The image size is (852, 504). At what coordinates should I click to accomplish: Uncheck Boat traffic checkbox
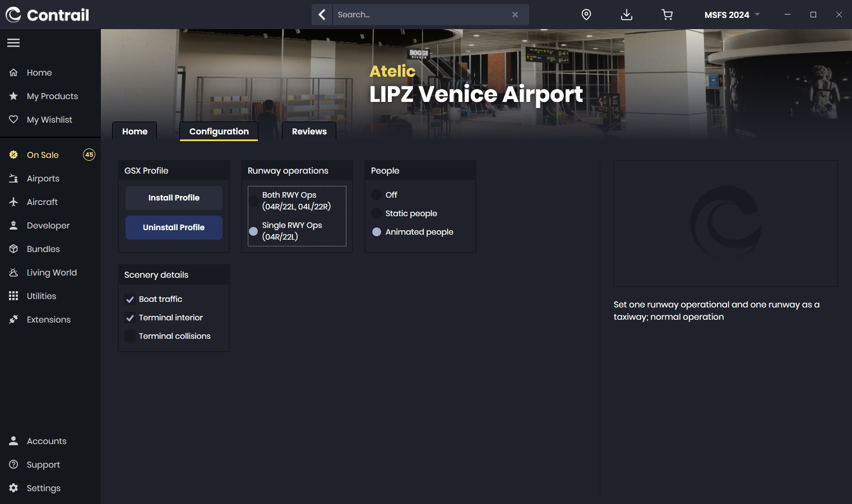click(130, 299)
